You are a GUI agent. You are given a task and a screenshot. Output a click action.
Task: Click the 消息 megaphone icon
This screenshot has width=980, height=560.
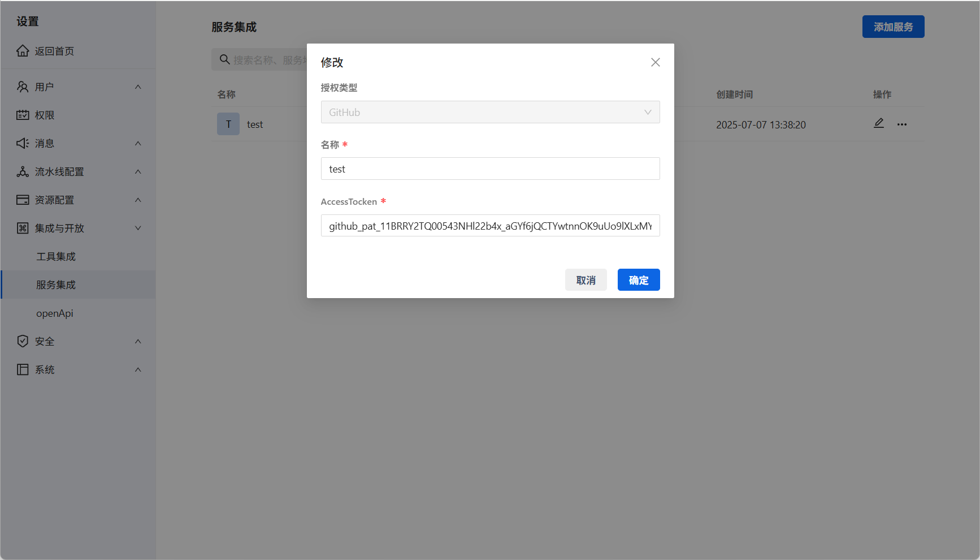23,143
